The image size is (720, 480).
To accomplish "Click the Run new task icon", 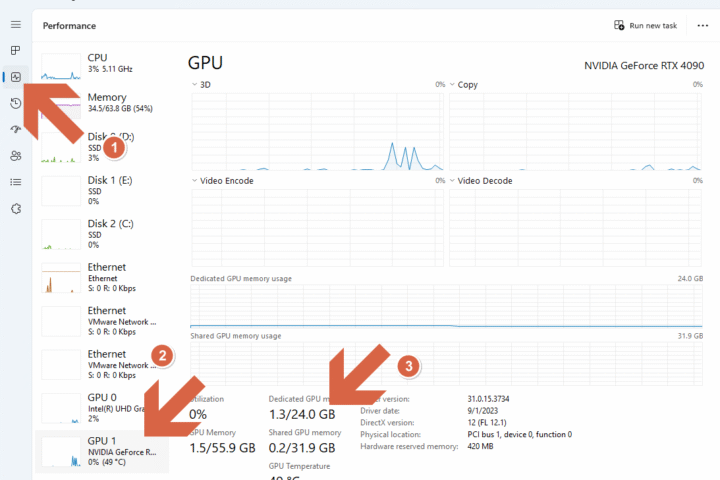I will tap(619, 25).
